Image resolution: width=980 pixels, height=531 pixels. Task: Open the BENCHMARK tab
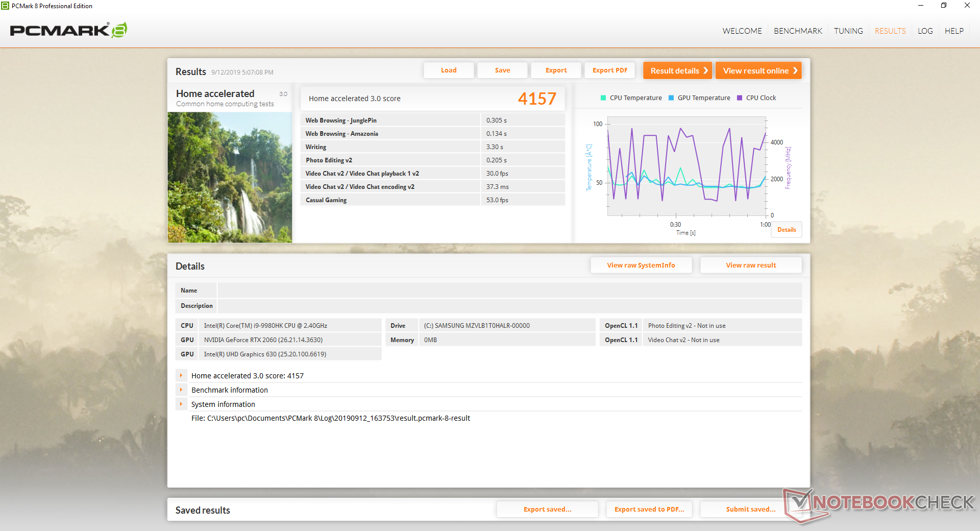click(798, 31)
